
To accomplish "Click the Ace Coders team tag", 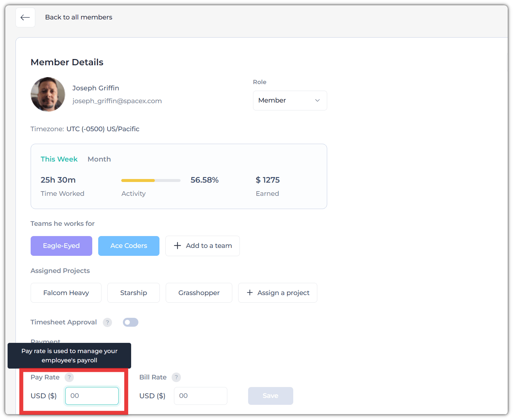I will (x=128, y=246).
